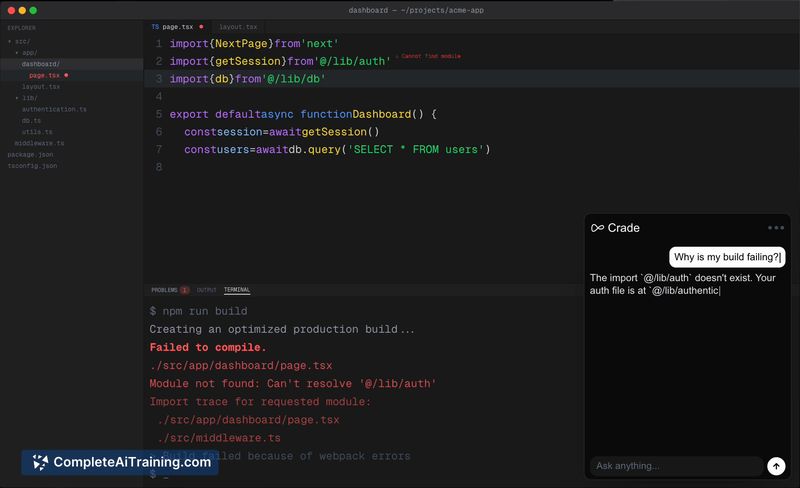Open layout.tsx in the Explorer tree
The image size is (800, 488).
coord(41,86)
